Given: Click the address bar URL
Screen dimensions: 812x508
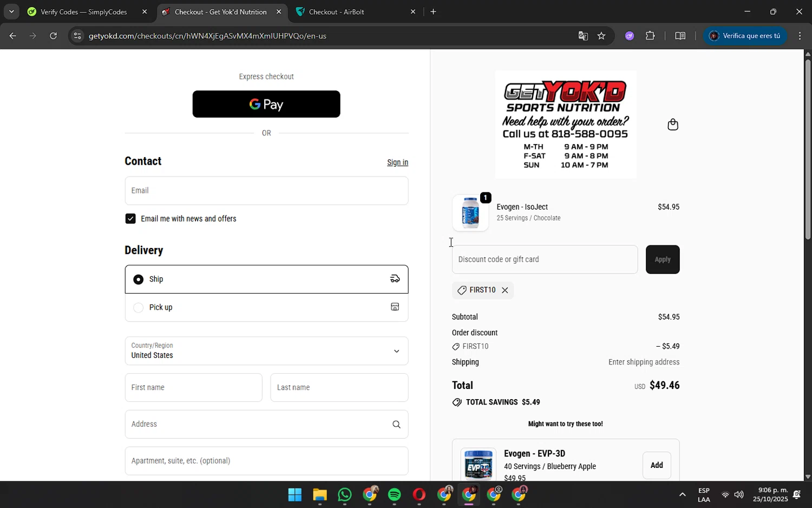Looking at the screenshot, I should [207, 36].
